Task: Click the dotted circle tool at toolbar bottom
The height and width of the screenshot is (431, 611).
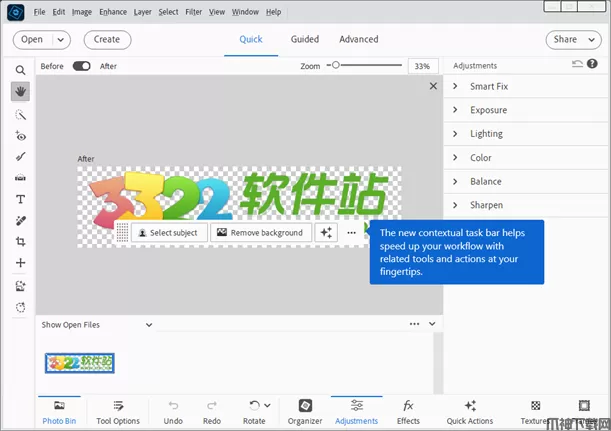Action: (20, 307)
